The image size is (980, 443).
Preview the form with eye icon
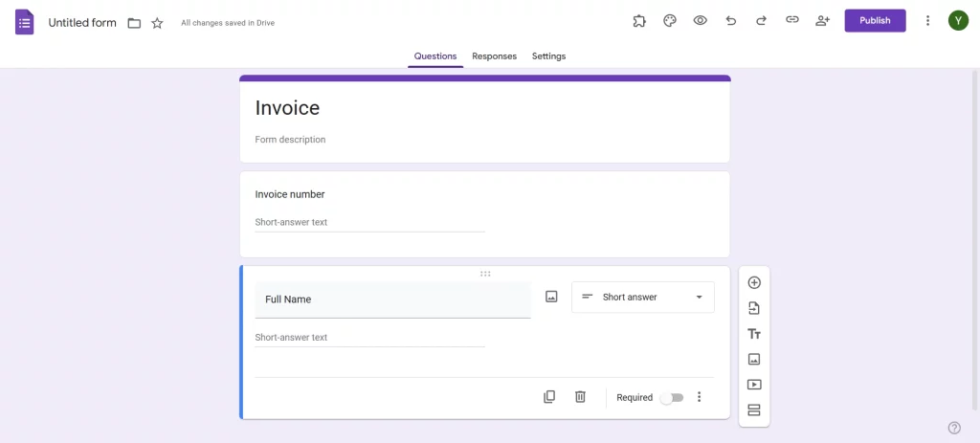(700, 21)
